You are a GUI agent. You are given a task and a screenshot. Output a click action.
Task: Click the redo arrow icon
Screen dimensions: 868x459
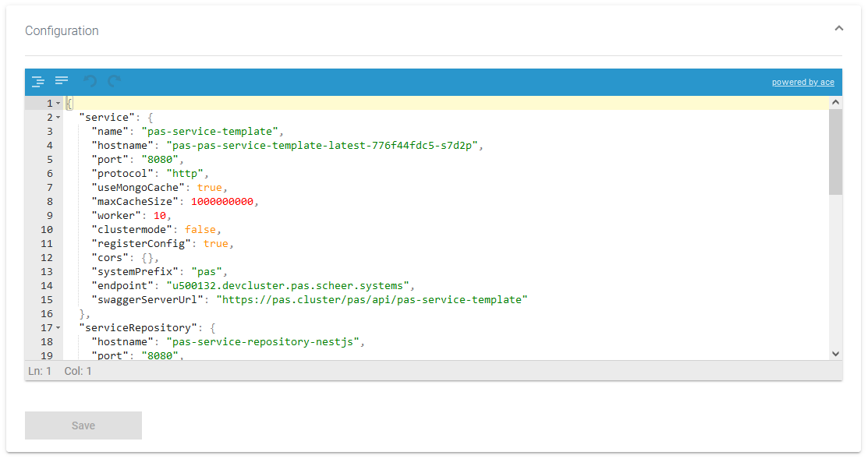(x=115, y=81)
